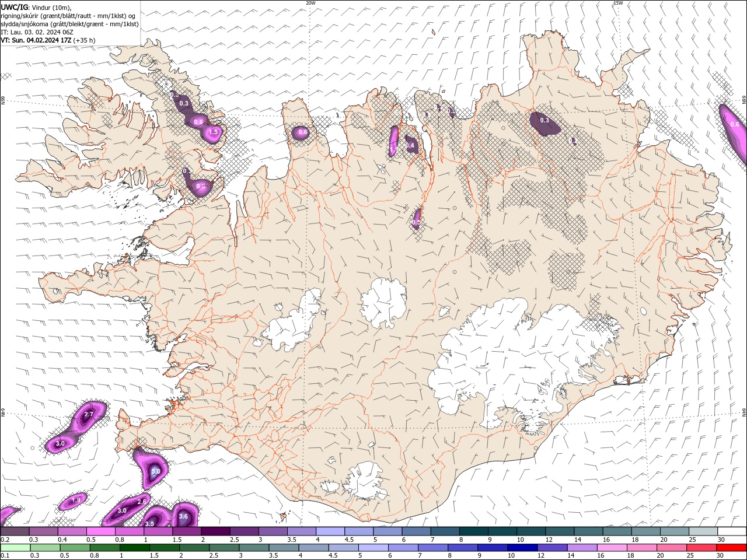Click the '2.7' precipitation value offshore southwest
The height and width of the screenshot is (560, 747).
tap(89, 415)
